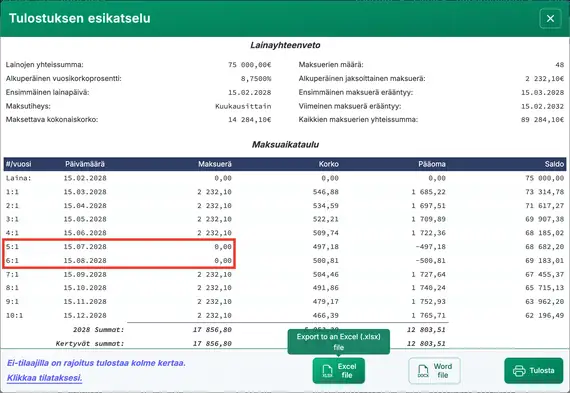Select the Maksuaikataulu heading
This screenshot has width=570, height=393.
tap(285, 144)
